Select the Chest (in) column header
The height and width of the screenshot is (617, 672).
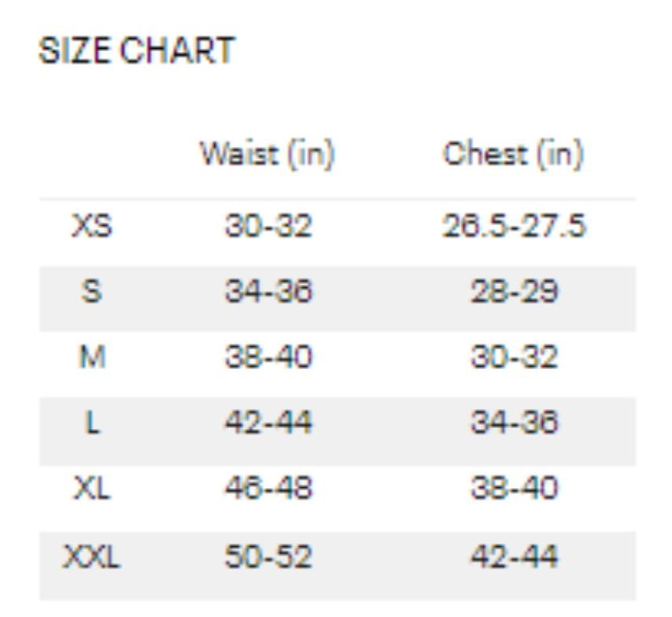click(513, 153)
